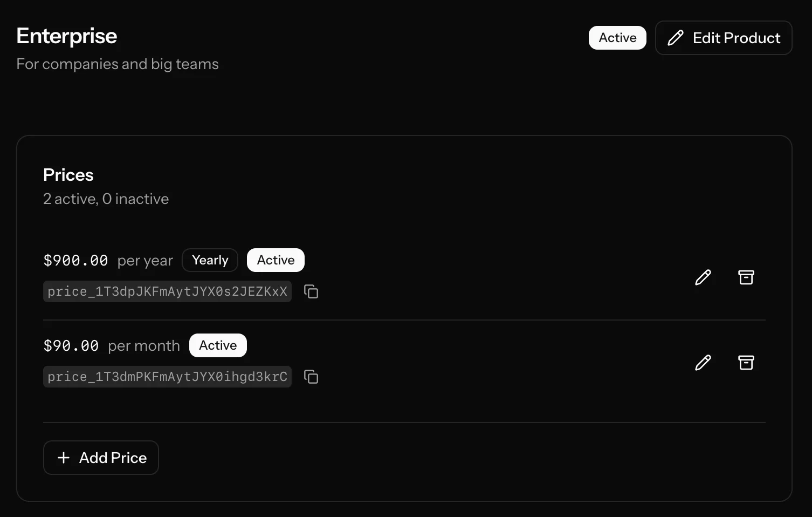The height and width of the screenshot is (517, 812).
Task: Toggle the Active status badge next to Edit Product
Action: coord(617,38)
